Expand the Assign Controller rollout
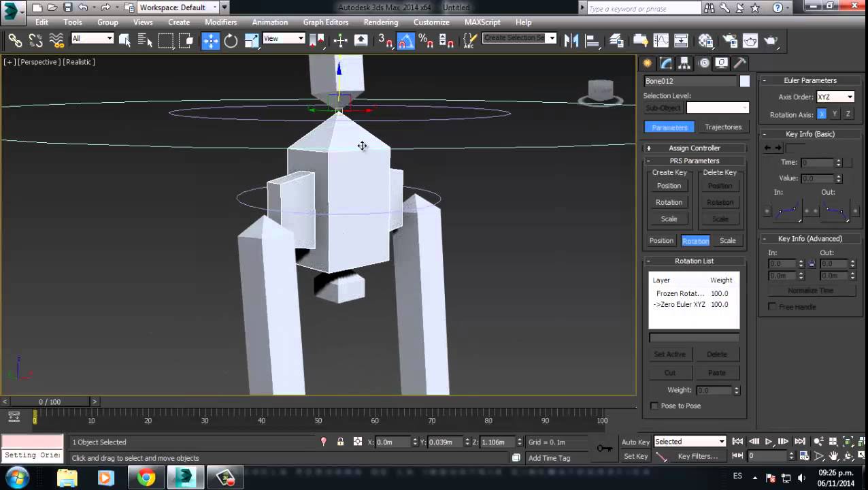The height and width of the screenshot is (490, 868). pos(694,148)
